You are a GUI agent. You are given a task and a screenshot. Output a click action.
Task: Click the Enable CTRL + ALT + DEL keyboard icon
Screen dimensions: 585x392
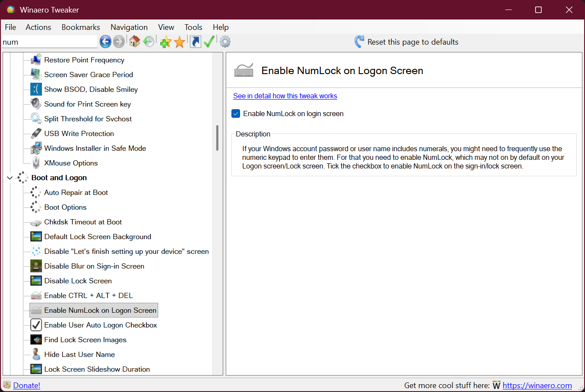36,296
